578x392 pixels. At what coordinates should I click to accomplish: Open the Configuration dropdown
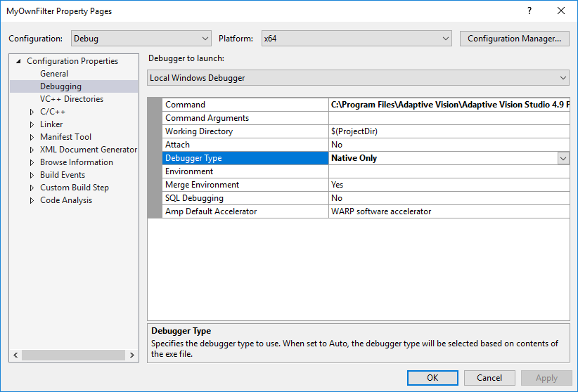(139, 39)
